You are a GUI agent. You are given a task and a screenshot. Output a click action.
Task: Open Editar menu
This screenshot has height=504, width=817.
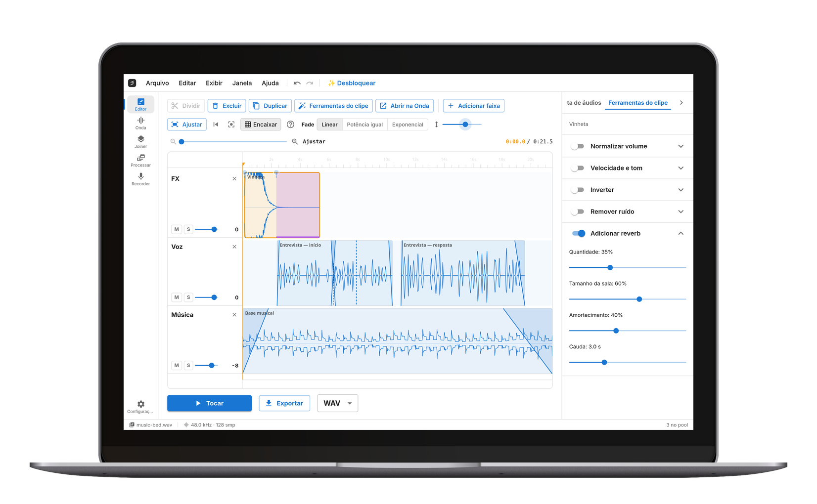pyautogui.click(x=187, y=83)
